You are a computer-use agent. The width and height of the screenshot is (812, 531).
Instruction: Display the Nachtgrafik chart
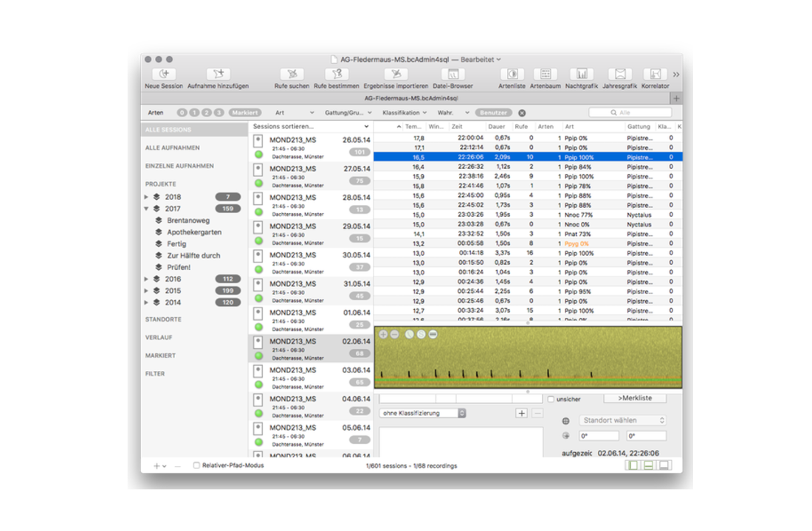(x=582, y=74)
